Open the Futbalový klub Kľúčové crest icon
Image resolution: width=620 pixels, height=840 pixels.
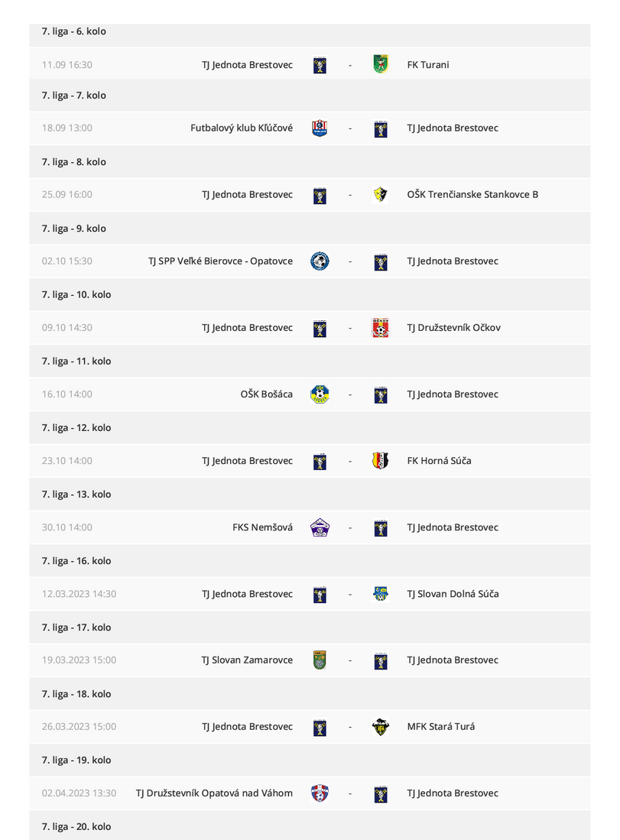(x=320, y=128)
